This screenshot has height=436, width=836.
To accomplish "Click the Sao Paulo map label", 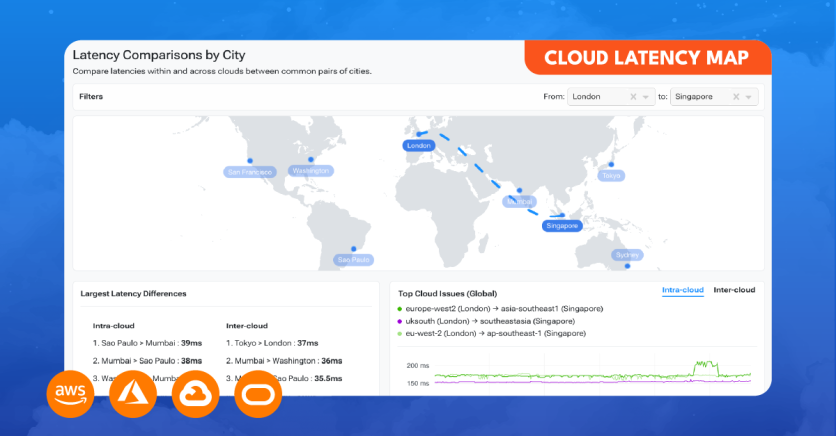I will click(353, 260).
